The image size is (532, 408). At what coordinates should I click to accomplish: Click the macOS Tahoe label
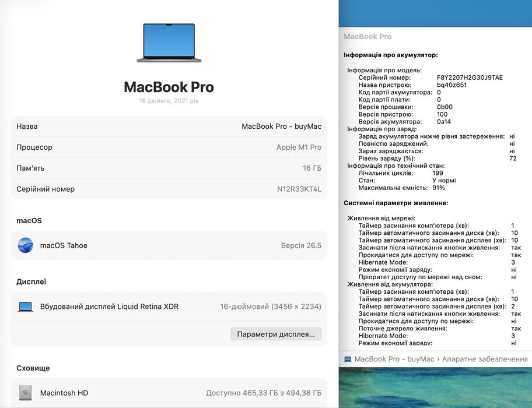[64, 246]
